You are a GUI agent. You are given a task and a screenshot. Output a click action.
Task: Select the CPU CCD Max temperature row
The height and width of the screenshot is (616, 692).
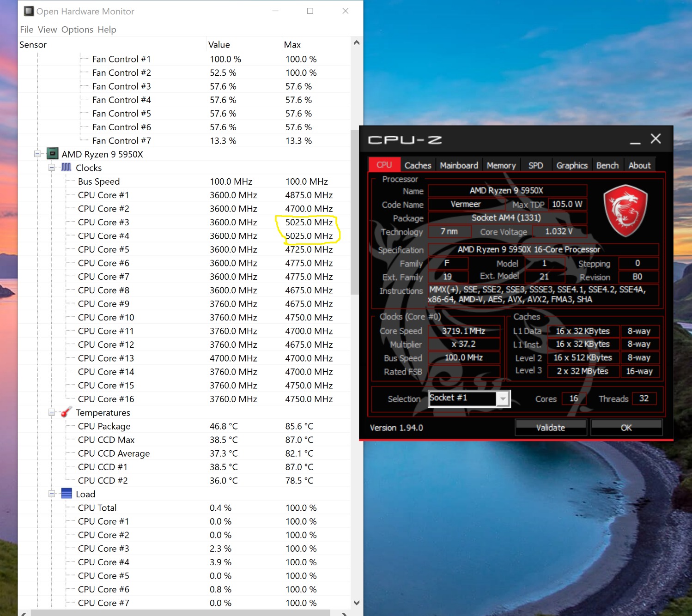point(184,440)
